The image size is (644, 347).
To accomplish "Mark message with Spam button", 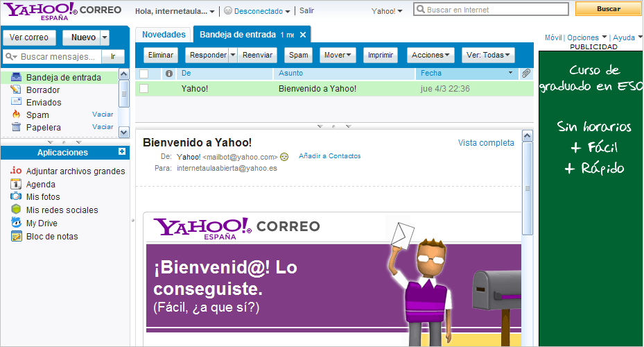I will 298,55.
